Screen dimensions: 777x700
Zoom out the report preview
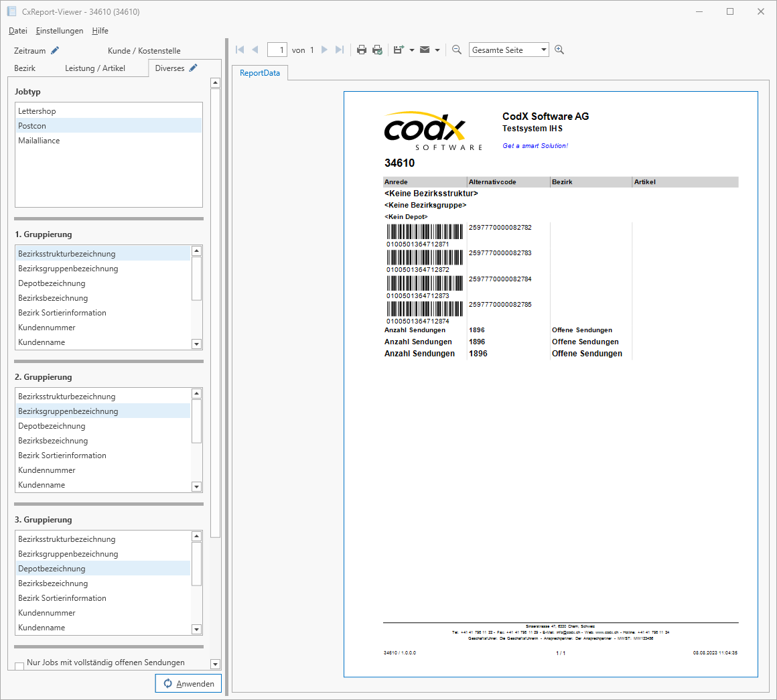click(x=457, y=50)
